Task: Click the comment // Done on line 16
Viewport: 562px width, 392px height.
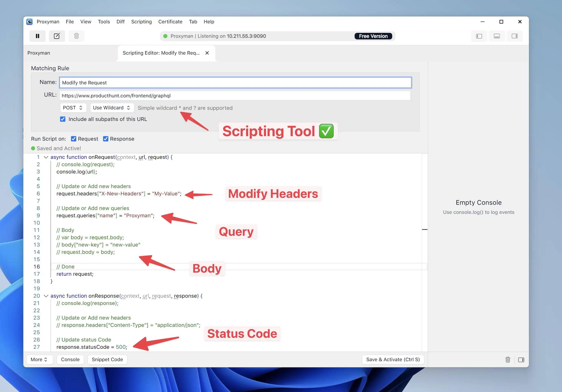Action: [65, 267]
